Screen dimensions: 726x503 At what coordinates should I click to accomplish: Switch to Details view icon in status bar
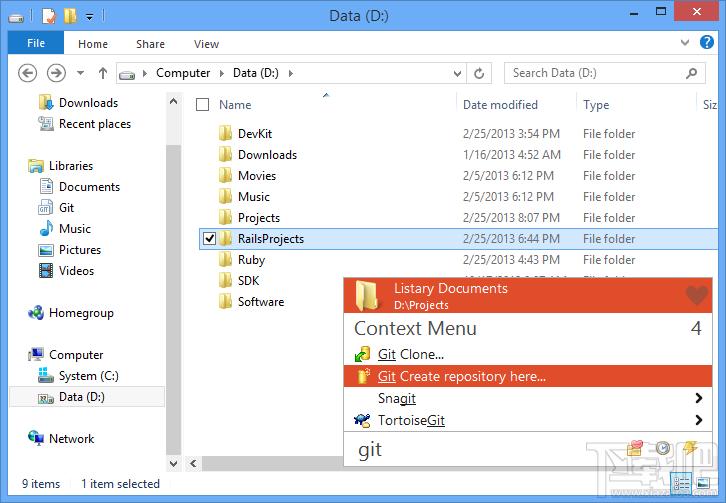click(x=682, y=484)
